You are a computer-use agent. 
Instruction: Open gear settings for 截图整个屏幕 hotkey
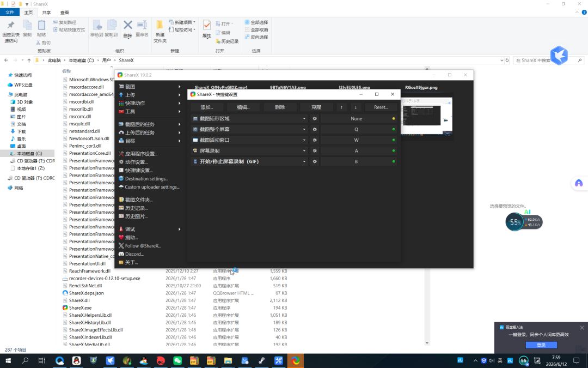coord(315,129)
